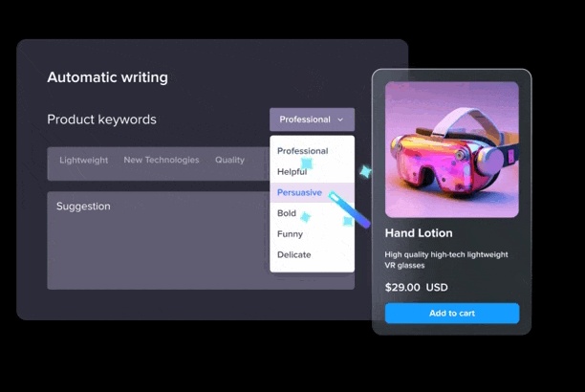Click the Automatic writing heading

(107, 77)
